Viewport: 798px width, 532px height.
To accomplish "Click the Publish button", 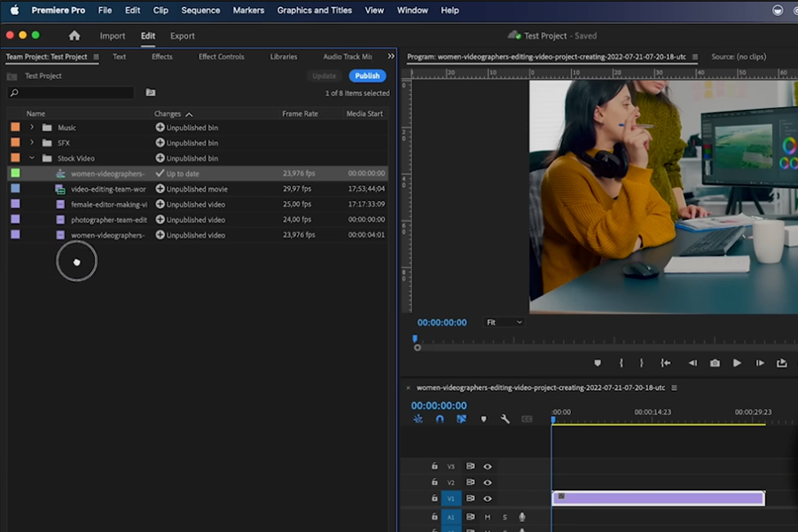I will (x=366, y=76).
